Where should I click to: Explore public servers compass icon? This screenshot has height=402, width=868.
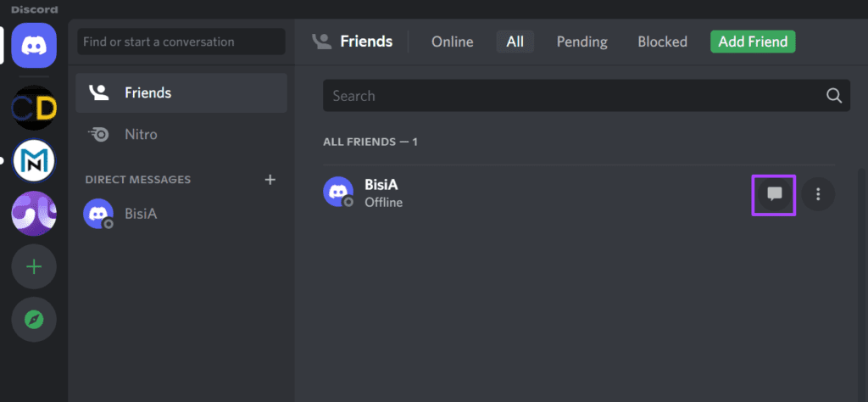click(34, 320)
